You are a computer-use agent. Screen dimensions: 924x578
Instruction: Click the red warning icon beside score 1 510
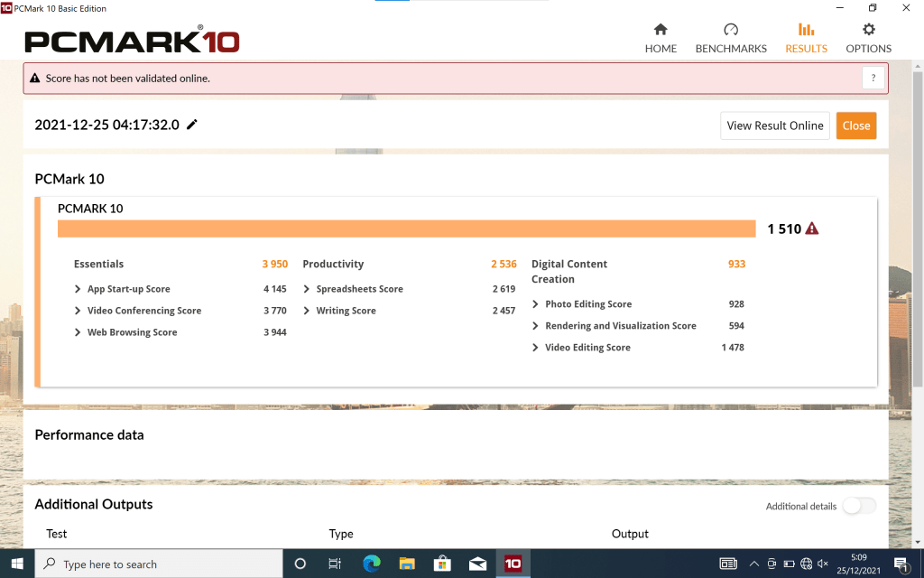pyautogui.click(x=812, y=228)
